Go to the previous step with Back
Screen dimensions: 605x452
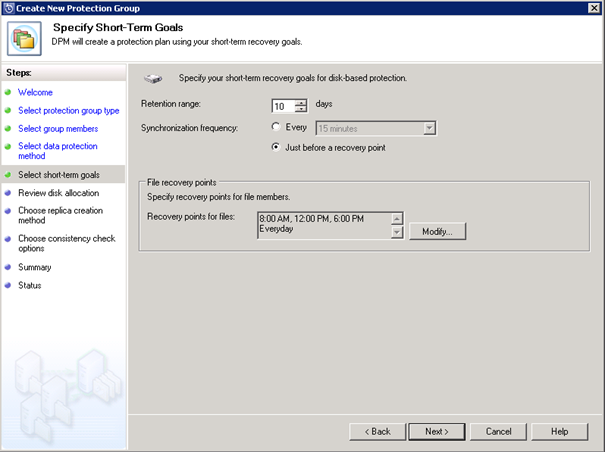pyautogui.click(x=378, y=432)
